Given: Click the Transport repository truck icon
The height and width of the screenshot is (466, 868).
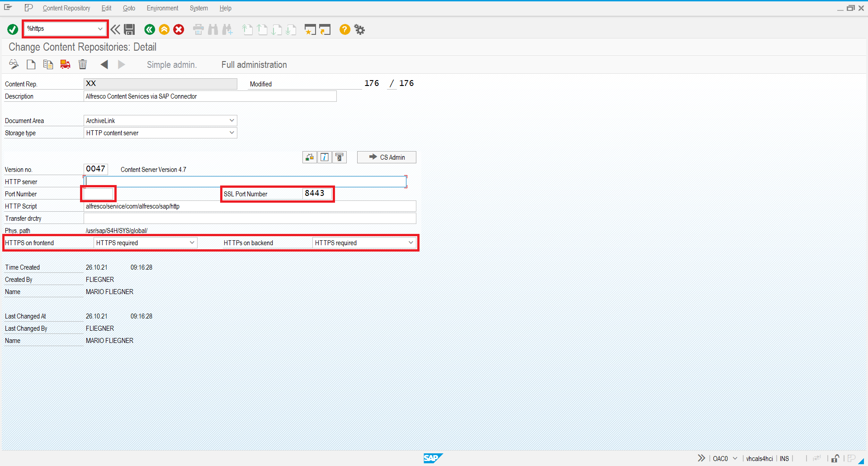Looking at the screenshot, I should 65,64.
